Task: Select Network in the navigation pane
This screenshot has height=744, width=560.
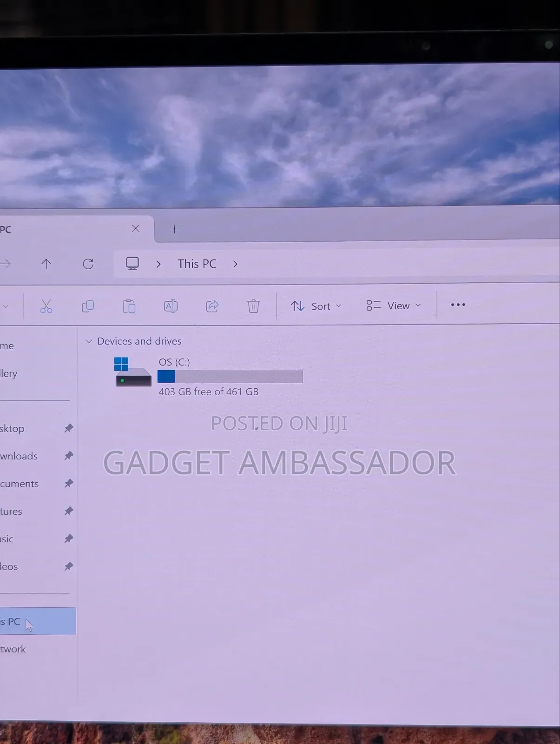Action: (x=13, y=649)
